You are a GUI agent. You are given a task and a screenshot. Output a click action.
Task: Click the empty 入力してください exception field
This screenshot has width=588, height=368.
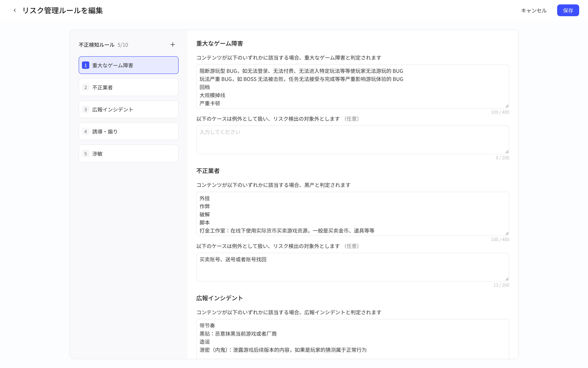(353, 140)
